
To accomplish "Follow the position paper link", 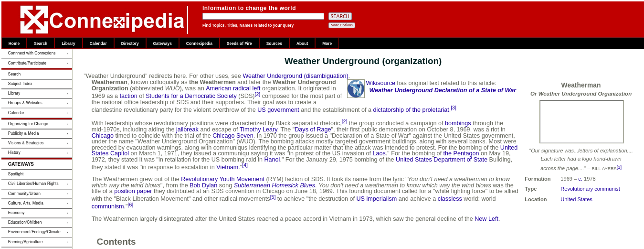I will click(133, 191).
